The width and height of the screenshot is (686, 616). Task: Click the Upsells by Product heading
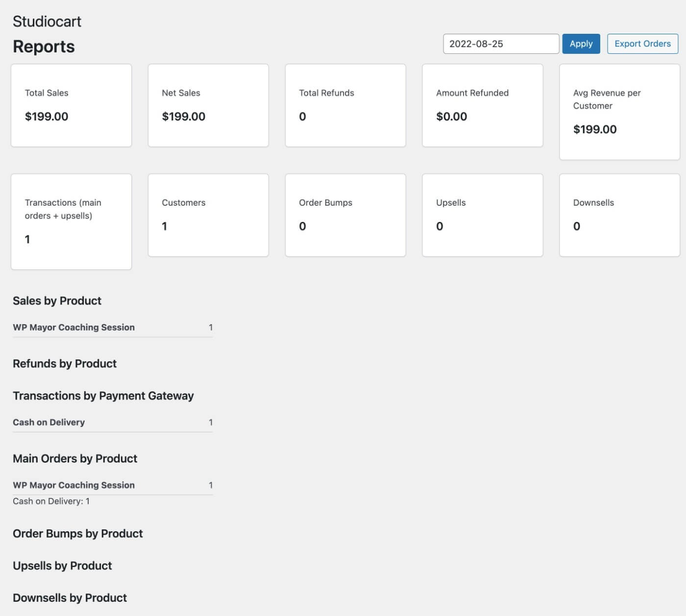62,566
